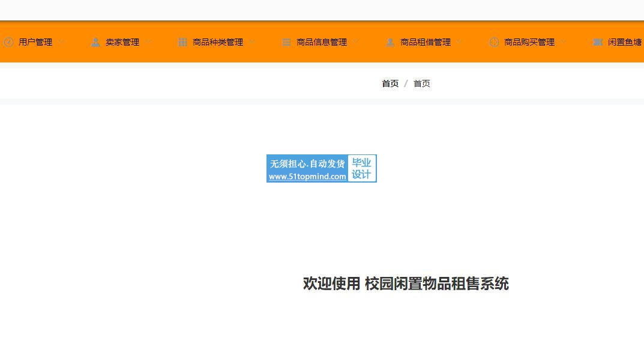Viewport: 644px width, 337px height.
Task: Expand the chevron next to 商品租借管理
Action: pos(459,42)
